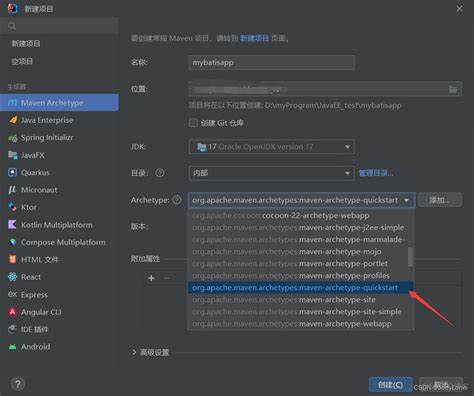Click the project name field containing mybatisapp
The width and height of the screenshot is (474, 396).
coord(271,62)
